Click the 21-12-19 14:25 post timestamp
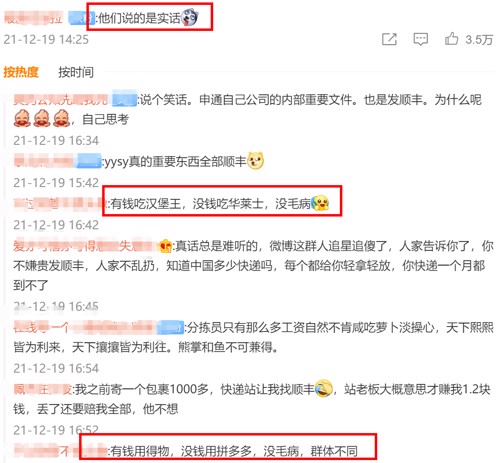This screenshot has width=500, height=463. [x=46, y=39]
